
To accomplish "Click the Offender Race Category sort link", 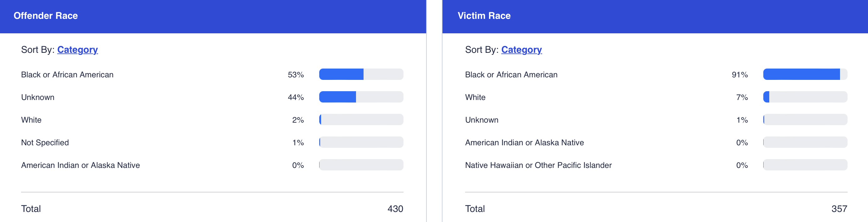I will [77, 49].
